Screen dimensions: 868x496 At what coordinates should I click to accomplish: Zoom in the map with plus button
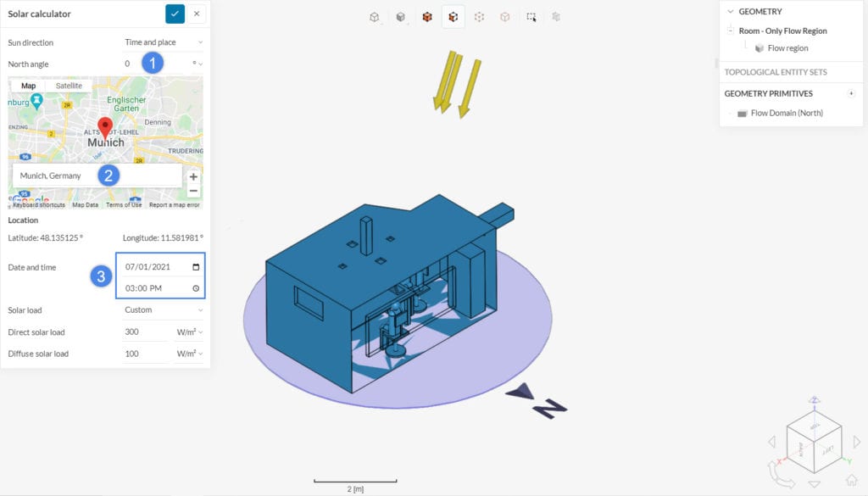[193, 177]
